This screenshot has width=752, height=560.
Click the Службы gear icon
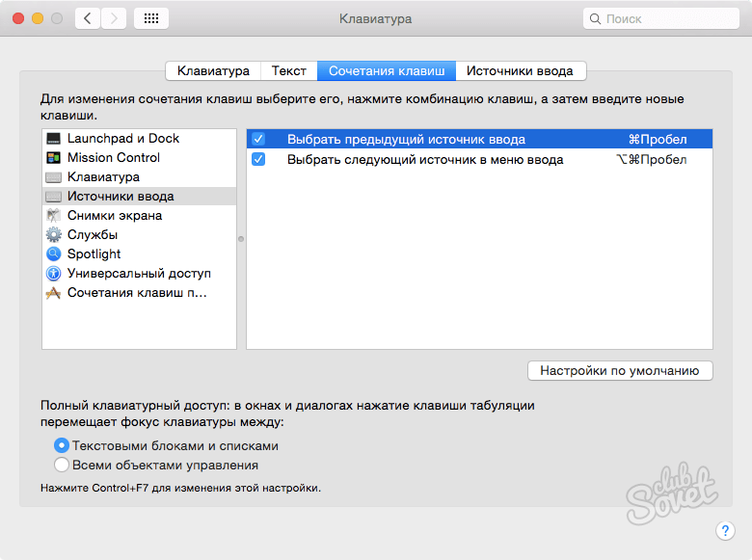[x=53, y=234]
